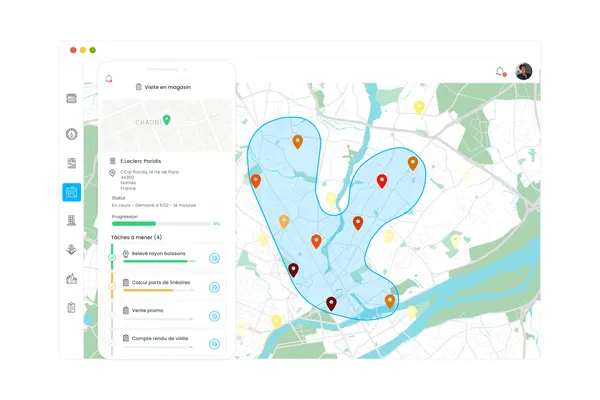
Task: Select the bright yellow pin above the blue zone
Action: (x=419, y=107)
